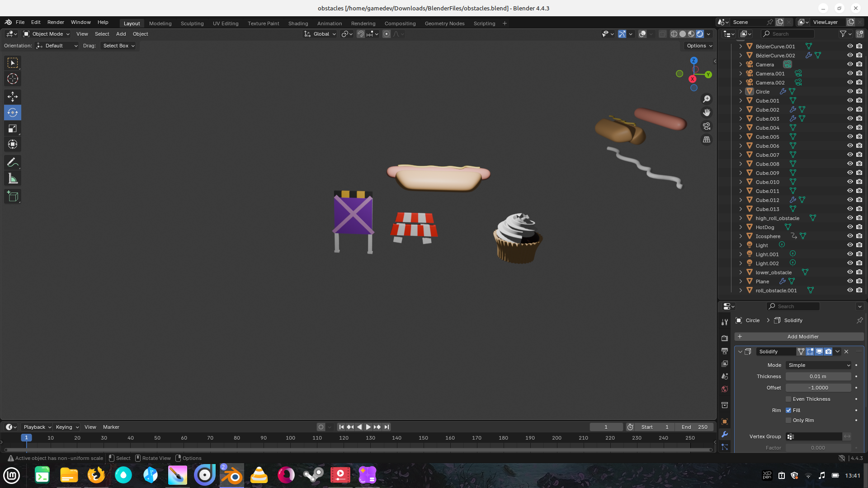Select the Add Cube tool
The height and width of the screenshot is (488, 868).
[x=13, y=197]
